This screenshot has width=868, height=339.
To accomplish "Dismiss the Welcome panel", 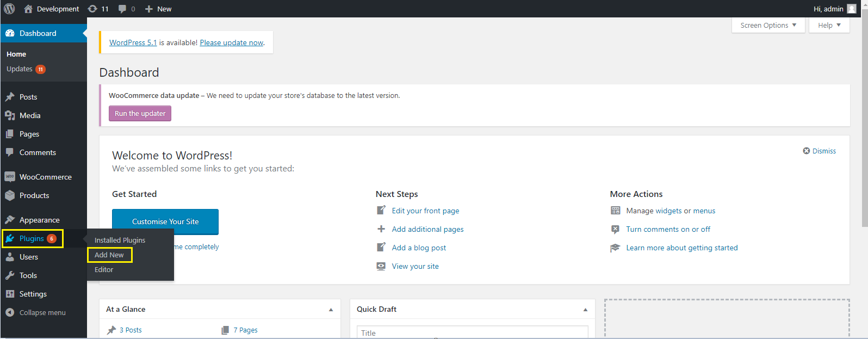I will click(x=820, y=151).
